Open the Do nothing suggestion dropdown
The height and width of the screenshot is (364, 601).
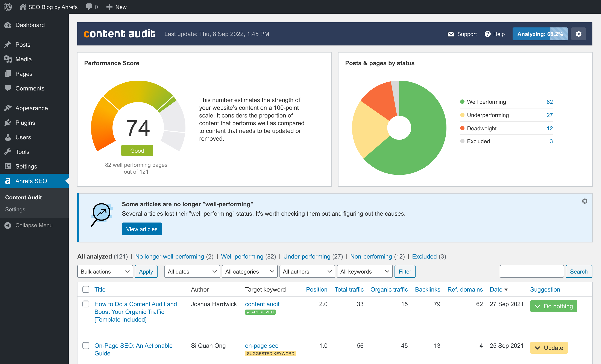pyautogui.click(x=553, y=306)
